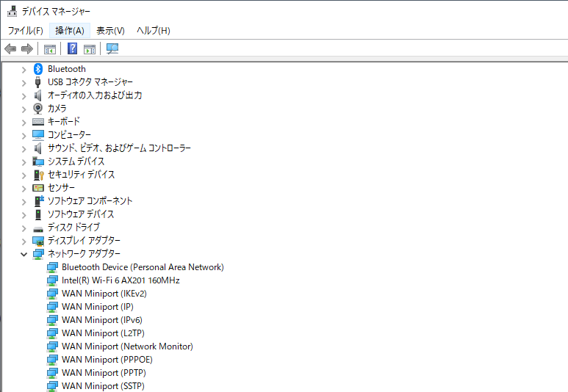Collapse the ネットワーク アダプター node
The image size is (568, 392).
click(24, 254)
